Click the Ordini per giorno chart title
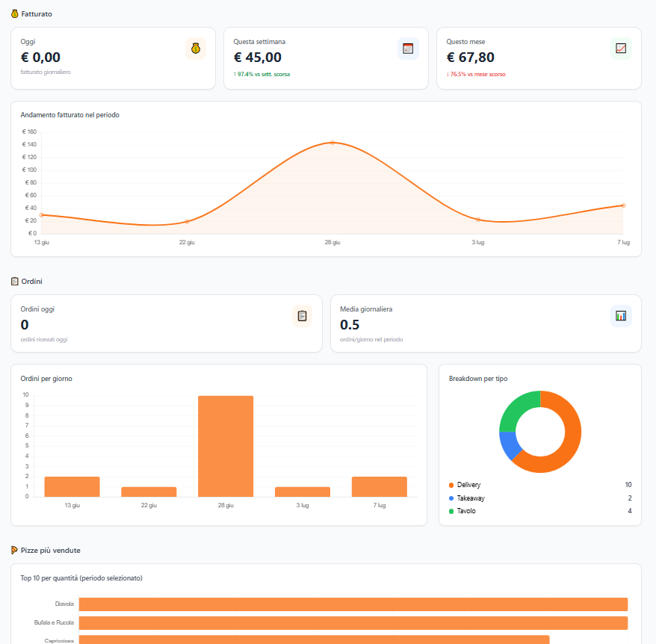Image resolution: width=656 pixels, height=644 pixels. [46, 379]
